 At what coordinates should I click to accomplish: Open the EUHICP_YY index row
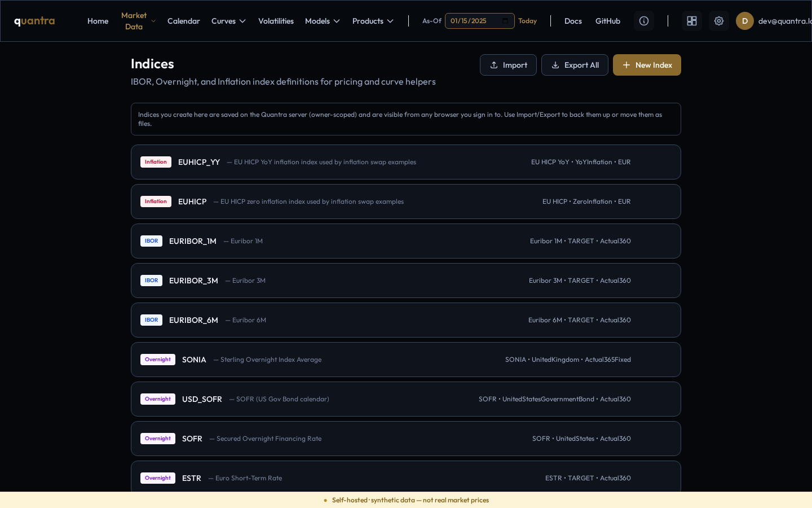click(406, 162)
